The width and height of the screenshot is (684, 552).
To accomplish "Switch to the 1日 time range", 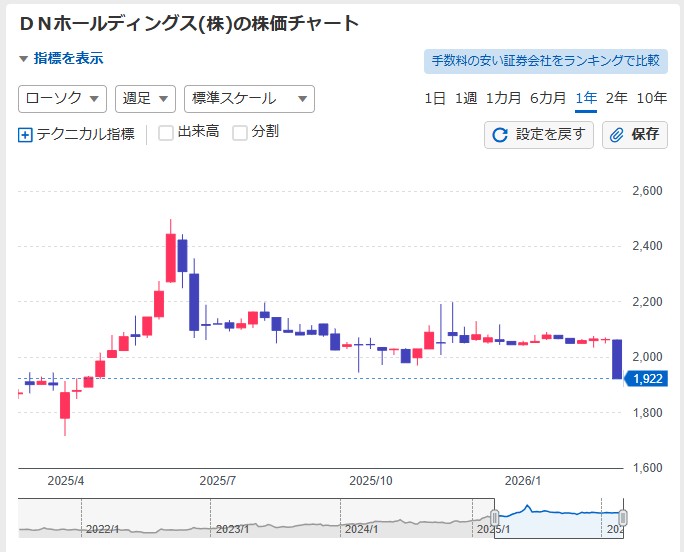I will click(435, 98).
